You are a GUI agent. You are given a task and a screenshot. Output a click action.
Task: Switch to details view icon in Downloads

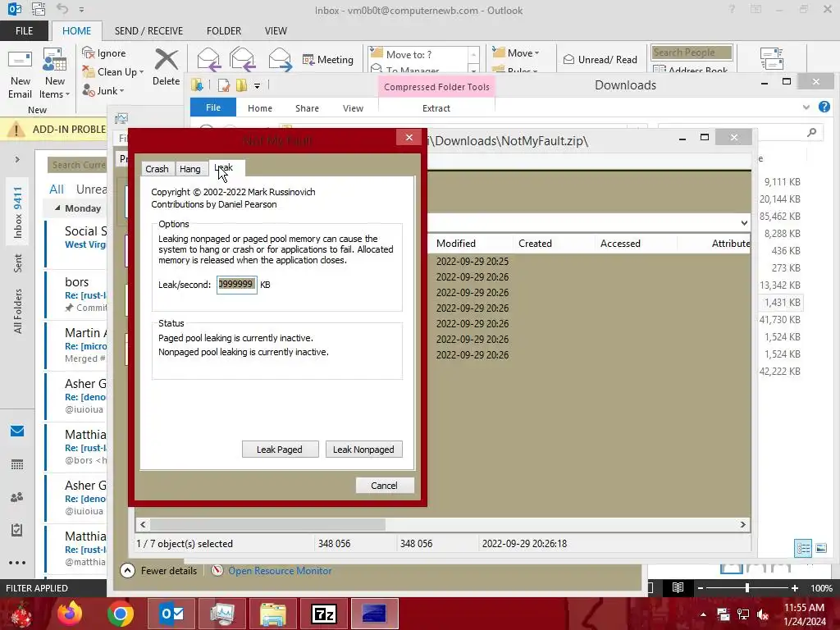802,548
